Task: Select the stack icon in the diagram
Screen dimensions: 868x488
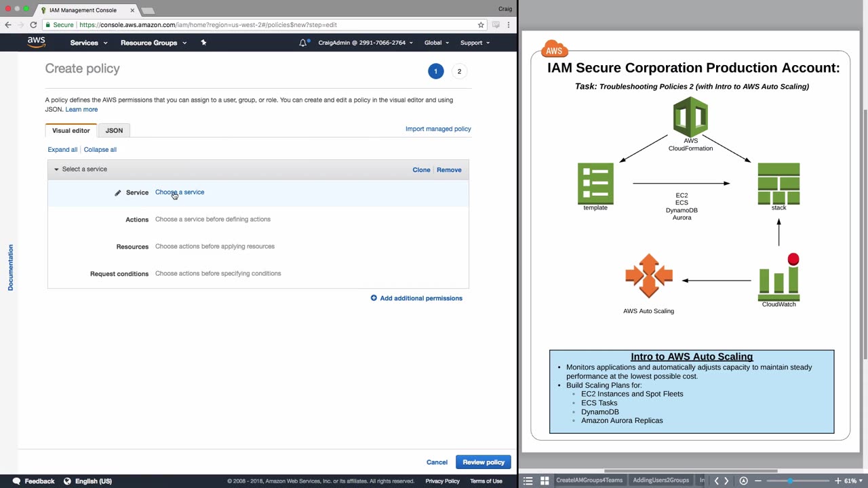Action: (778, 183)
